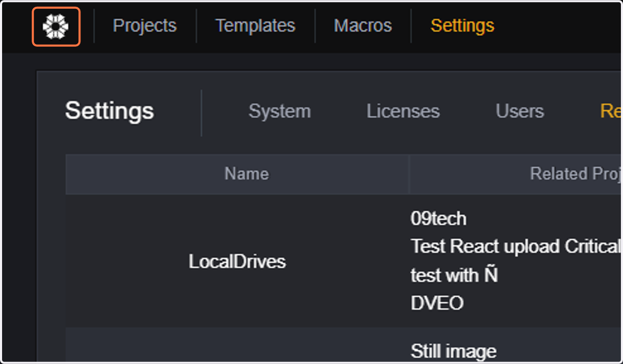The image size is (623, 364).
Task: Click the 09tech project entry
Action: click(x=439, y=219)
